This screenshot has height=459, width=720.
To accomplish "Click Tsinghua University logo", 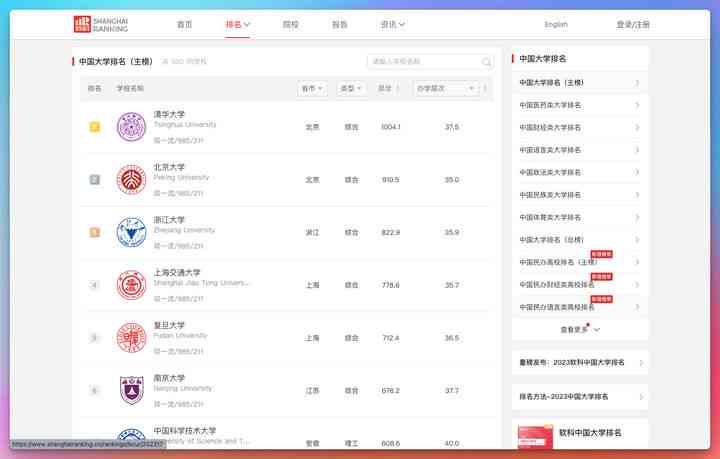I will click(x=131, y=127).
